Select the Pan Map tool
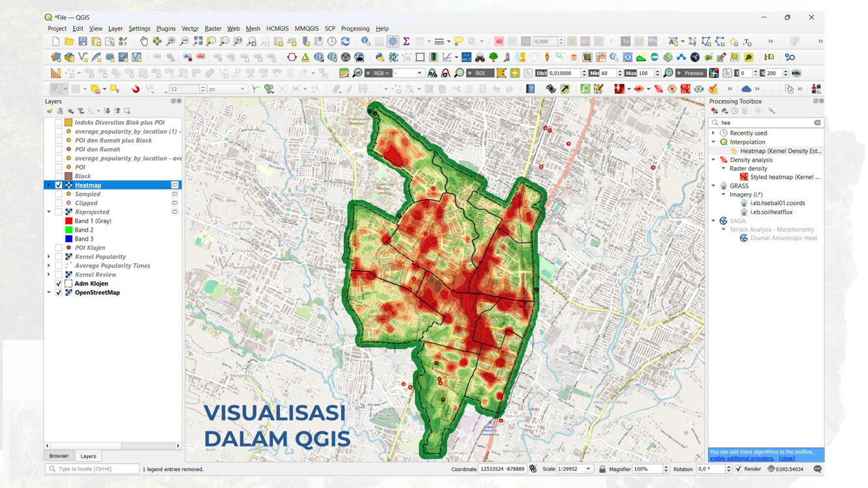This screenshot has width=868, height=488. [144, 40]
